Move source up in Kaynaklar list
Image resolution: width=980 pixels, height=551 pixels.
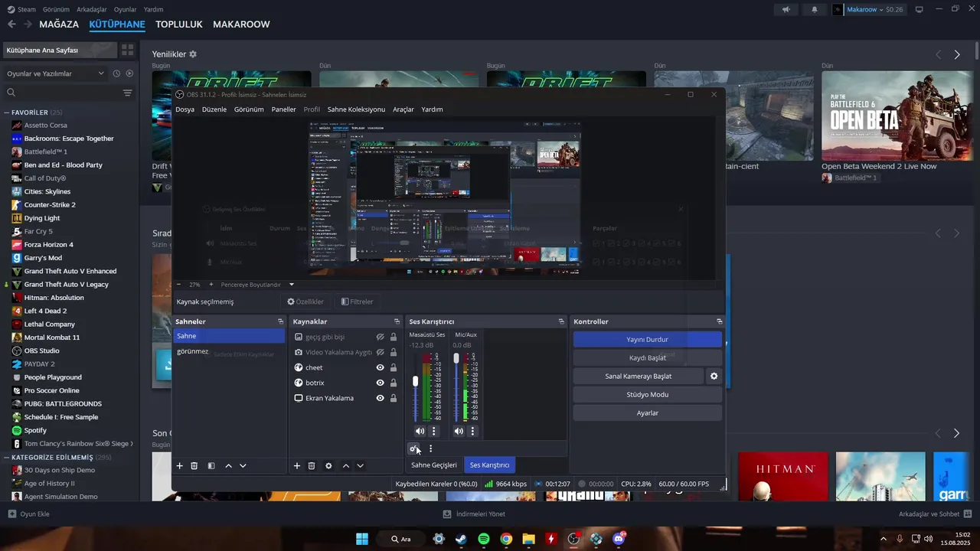click(346, 465)
